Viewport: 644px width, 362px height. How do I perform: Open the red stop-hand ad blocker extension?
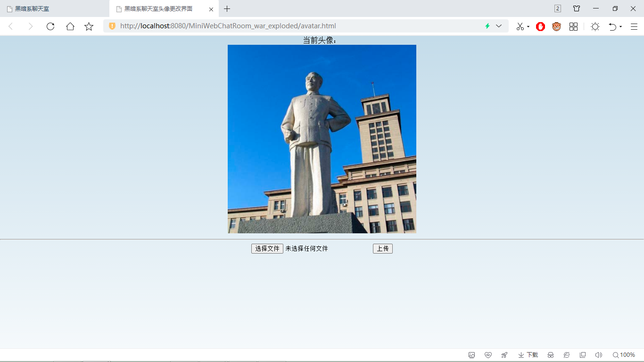(x=540, y=26)
